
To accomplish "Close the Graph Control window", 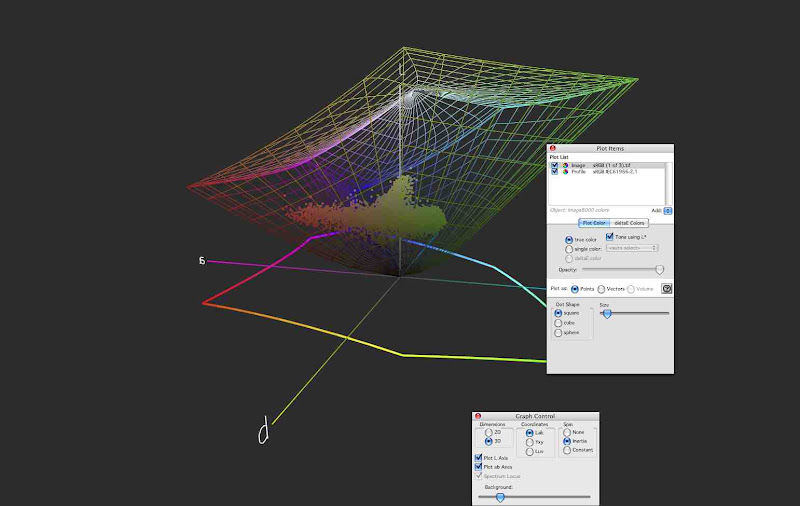I will [478, 416].
